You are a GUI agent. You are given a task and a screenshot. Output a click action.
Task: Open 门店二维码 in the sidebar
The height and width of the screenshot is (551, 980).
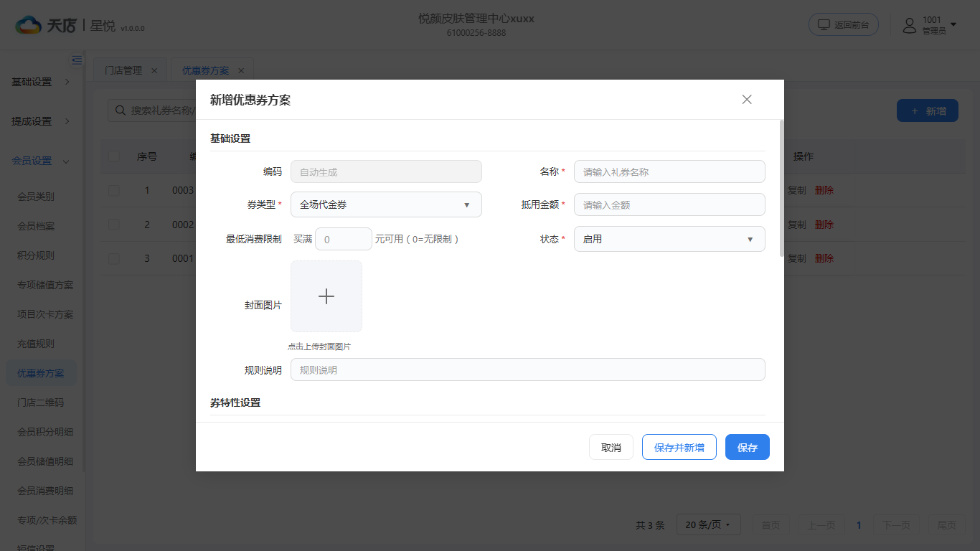pyautogui.click(x=40, y=402)
